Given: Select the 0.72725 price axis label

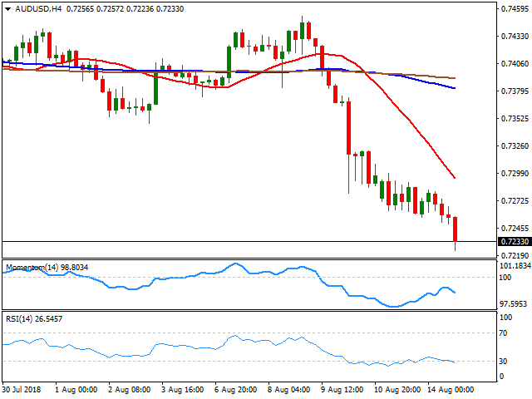Looking at the screenshot, I should coord(515,201).
